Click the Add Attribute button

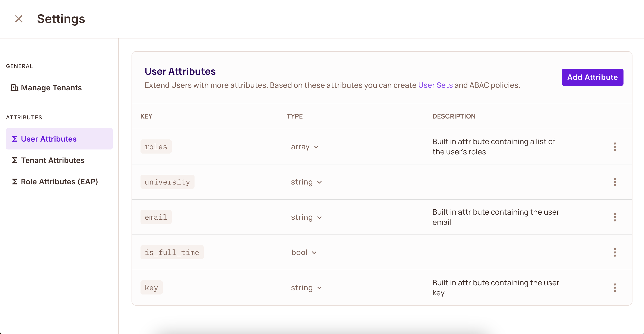[x=593, y=77]
